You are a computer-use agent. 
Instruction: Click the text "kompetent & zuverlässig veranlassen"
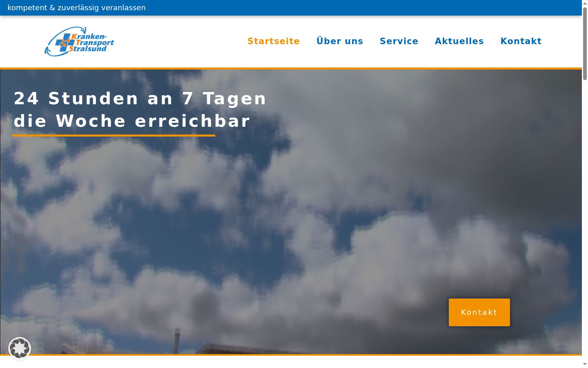76,8
